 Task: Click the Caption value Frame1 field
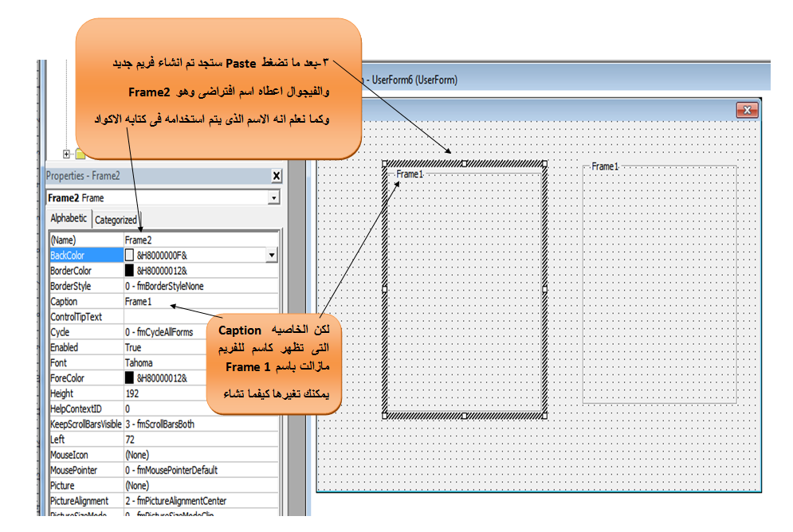point(201,302)
